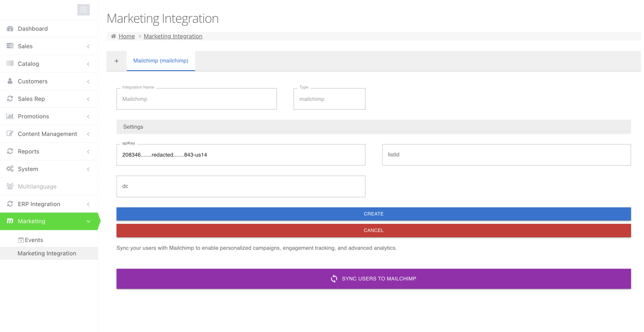Screen dimensions: 644x332
Task: Follow the Home breadcrumb link
Action: point(127,36)
